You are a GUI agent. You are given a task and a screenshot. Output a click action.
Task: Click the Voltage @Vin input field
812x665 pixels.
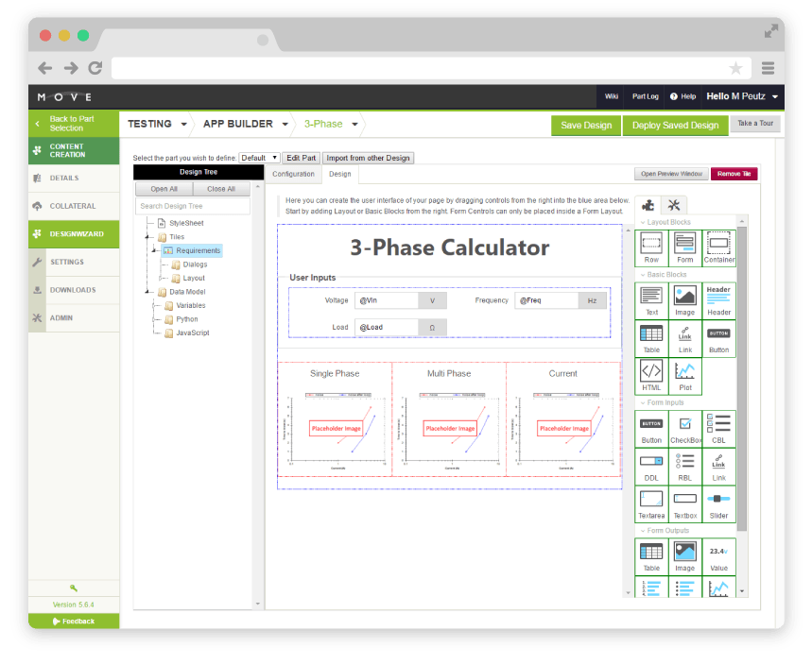pos(387,300)
